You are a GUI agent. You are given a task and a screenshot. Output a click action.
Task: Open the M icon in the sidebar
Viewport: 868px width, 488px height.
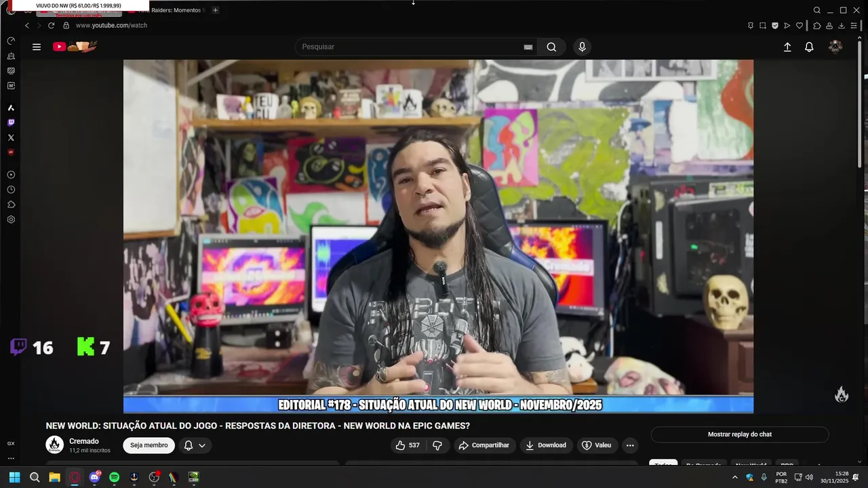(x=11, y=85)
